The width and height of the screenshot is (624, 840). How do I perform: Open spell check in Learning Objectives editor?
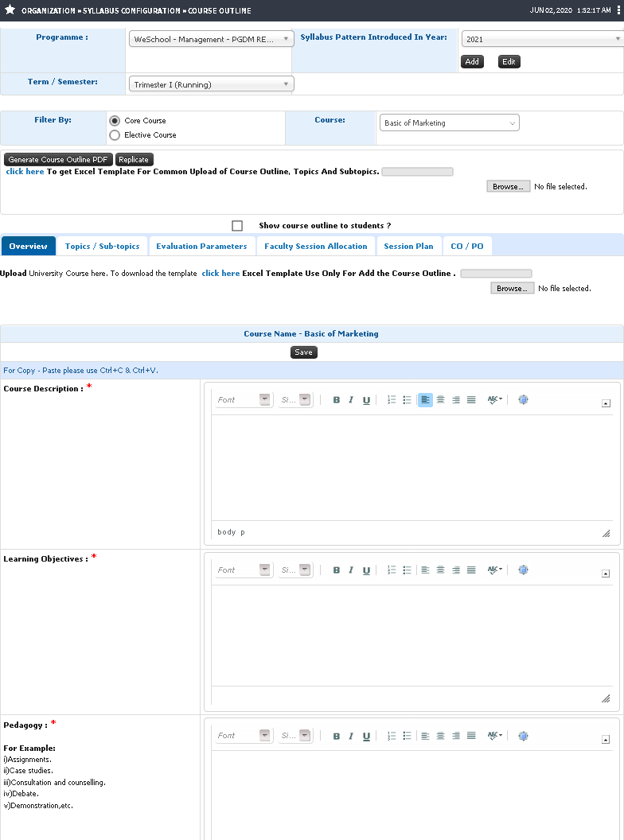(x=495, y=570)
